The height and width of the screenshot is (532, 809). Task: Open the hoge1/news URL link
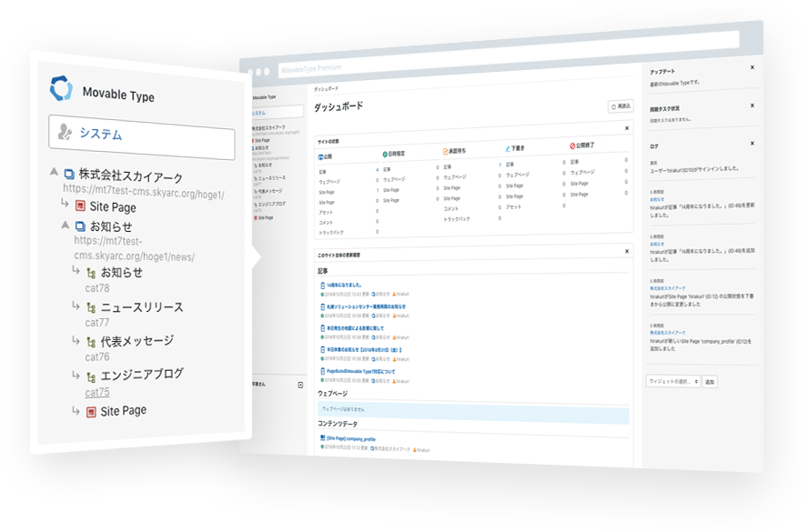click(x=134, y=248)
